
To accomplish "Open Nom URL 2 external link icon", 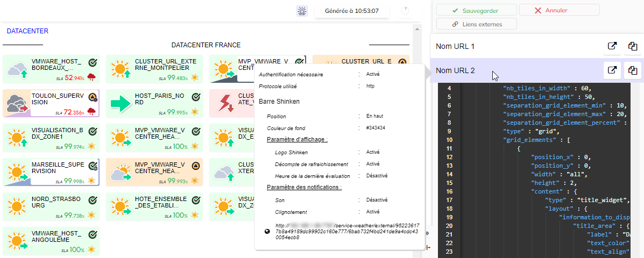I will click(612, 70).
